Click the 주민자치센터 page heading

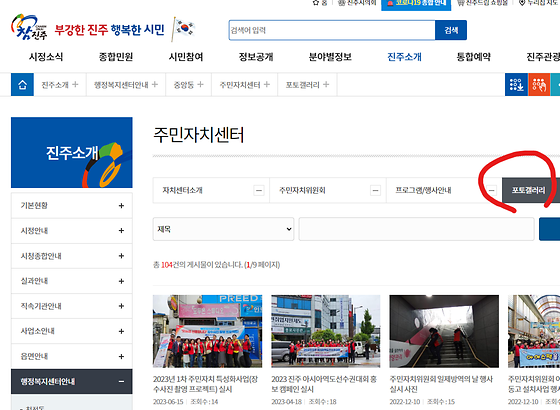pos(199,135)
